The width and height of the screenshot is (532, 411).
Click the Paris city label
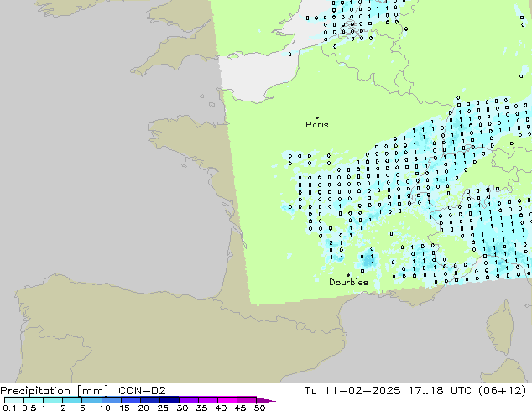(x=317, y=125)
